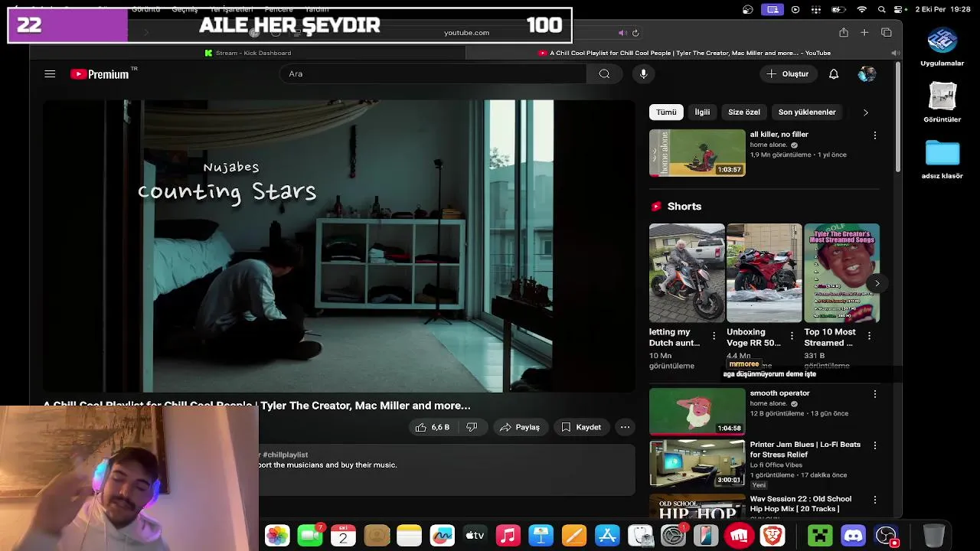Open the Lo fi Office Vibes channel
The height and width of the screenshot is (551, 980).
[x=776, y=465]
